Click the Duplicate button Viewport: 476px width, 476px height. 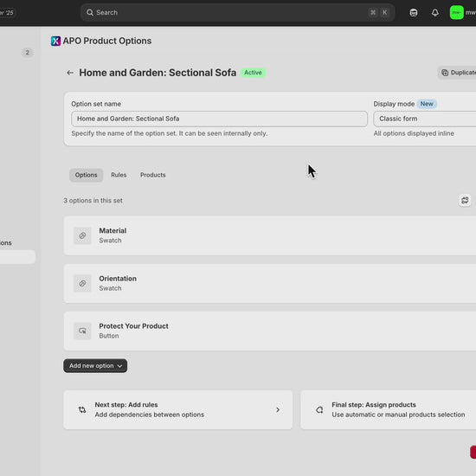tap(457, 73)
